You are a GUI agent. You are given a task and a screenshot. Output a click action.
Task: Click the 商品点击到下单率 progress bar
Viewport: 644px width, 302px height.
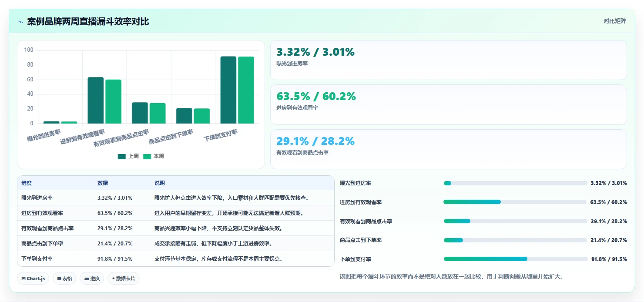click(x=515, y=240)
